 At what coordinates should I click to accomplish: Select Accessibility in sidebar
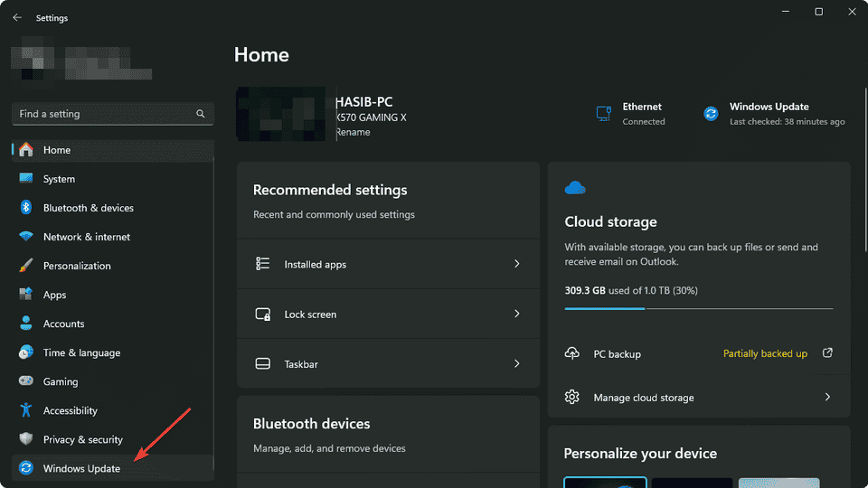[112, 410]
